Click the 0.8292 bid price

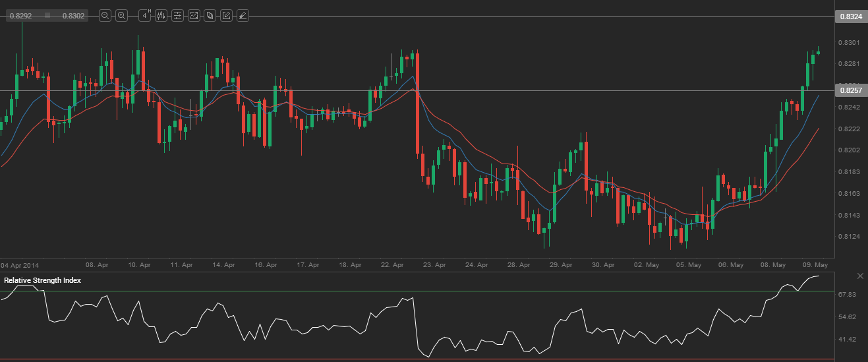(x=19, y=16)
